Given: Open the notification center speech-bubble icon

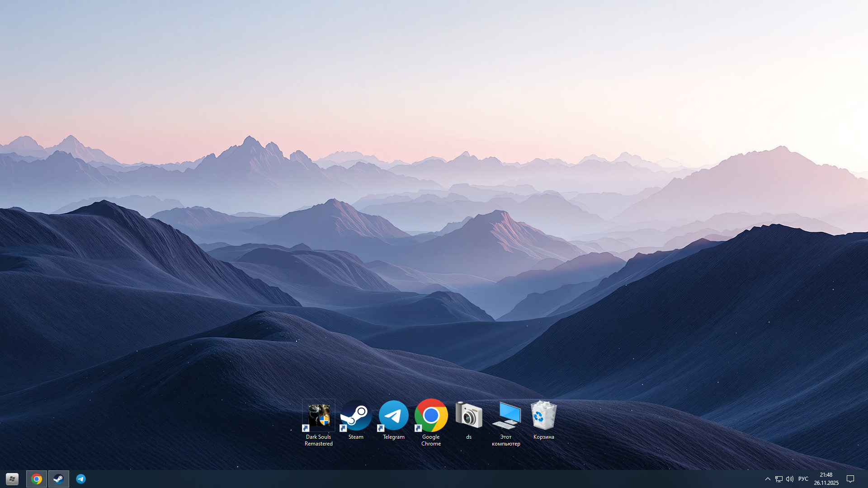Looking at the screenshot, I should [850, 479].
